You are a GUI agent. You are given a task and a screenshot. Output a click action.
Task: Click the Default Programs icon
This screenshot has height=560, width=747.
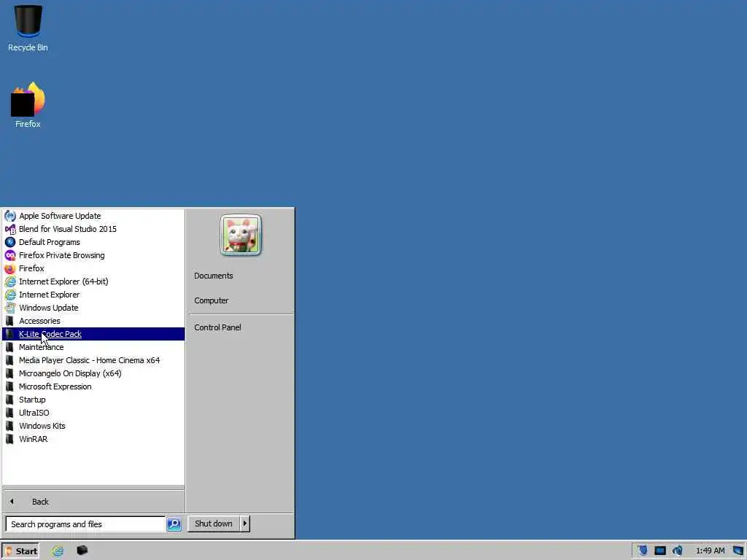pos(10,242)
